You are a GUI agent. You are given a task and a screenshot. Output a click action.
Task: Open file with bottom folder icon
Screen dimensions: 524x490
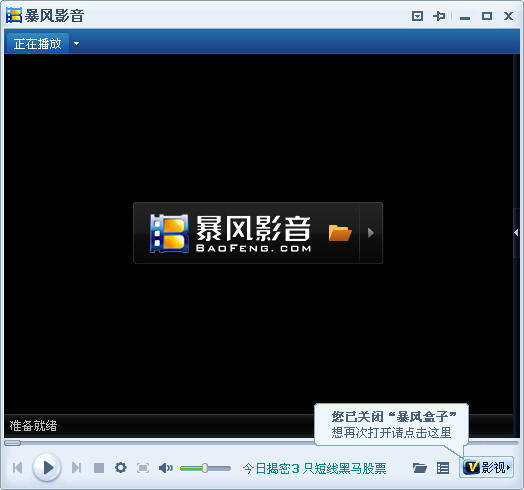pos(419,468)
